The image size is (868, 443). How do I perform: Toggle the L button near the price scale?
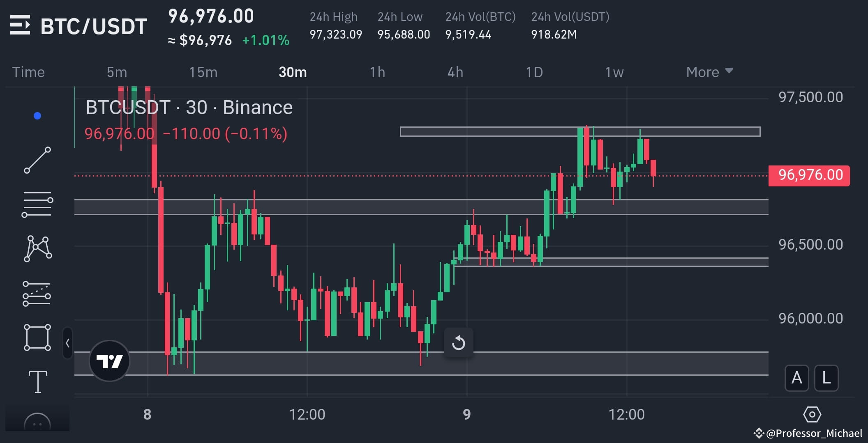click(826, 379)
